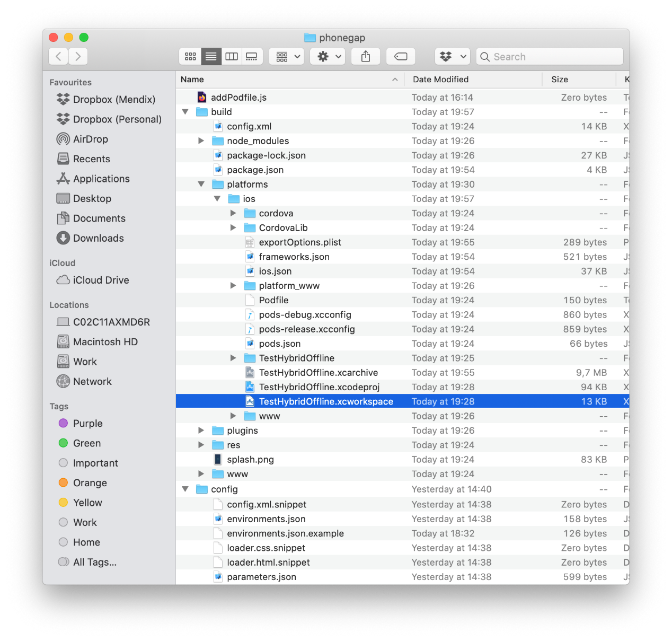Select the Important tag

point(88,463)
